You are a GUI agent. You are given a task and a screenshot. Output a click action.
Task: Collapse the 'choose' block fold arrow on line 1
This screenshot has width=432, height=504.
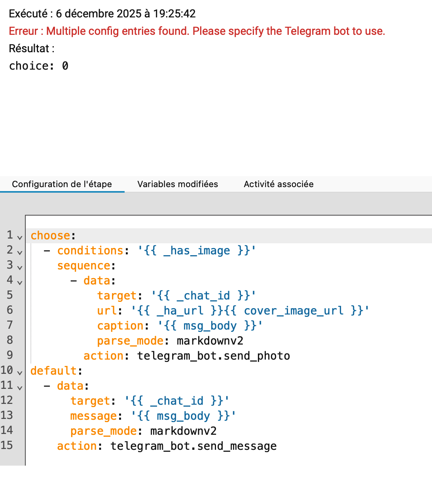coord(20,237)
